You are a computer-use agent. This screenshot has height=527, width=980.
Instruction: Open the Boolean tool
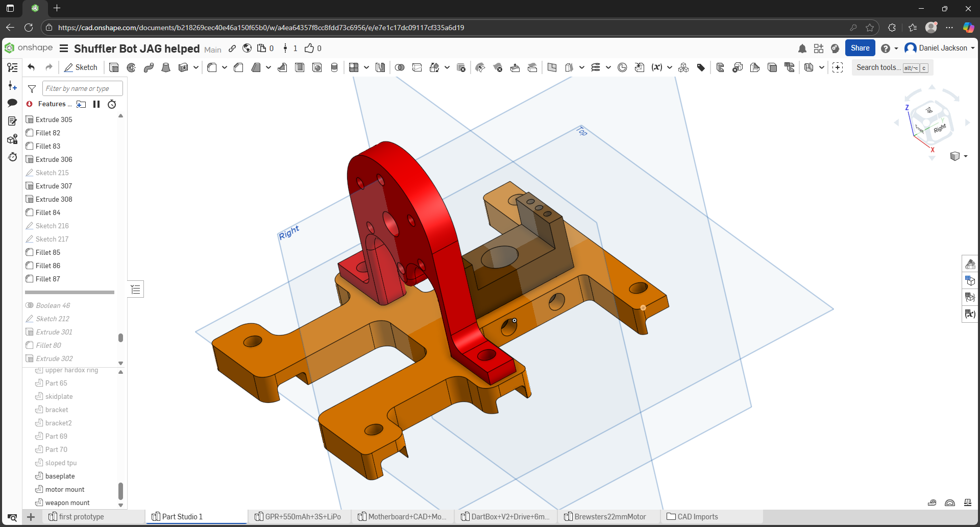click(x=400, y=67)
